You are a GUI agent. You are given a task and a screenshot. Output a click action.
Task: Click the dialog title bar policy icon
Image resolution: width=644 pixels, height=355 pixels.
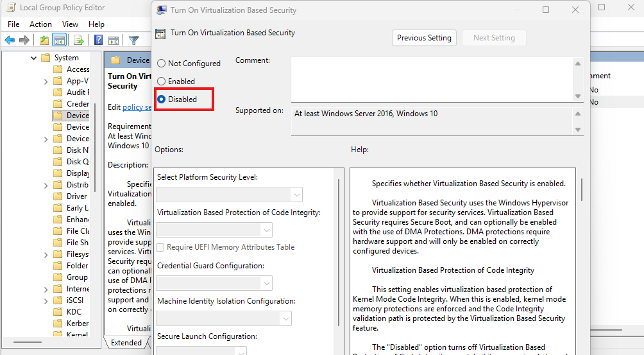coord(162,10)
